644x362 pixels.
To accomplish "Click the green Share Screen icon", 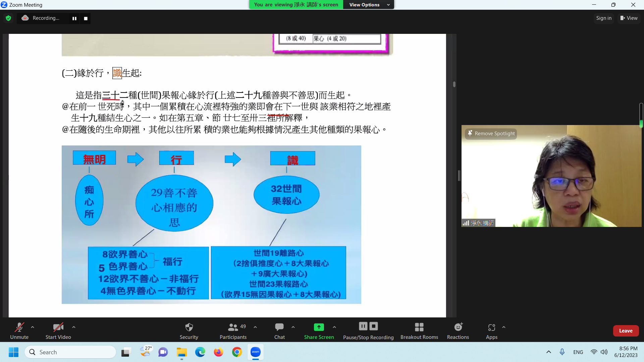I will click(x=319, y=327).
